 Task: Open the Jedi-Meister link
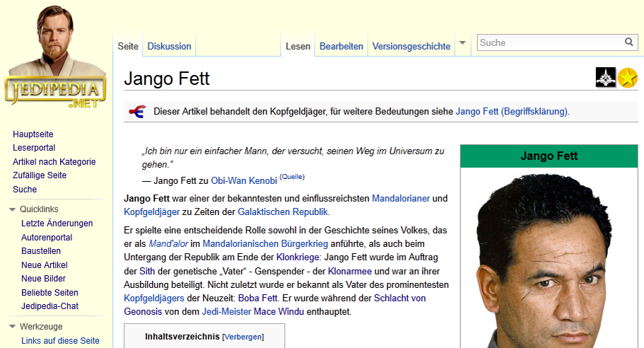click(226, 312)
